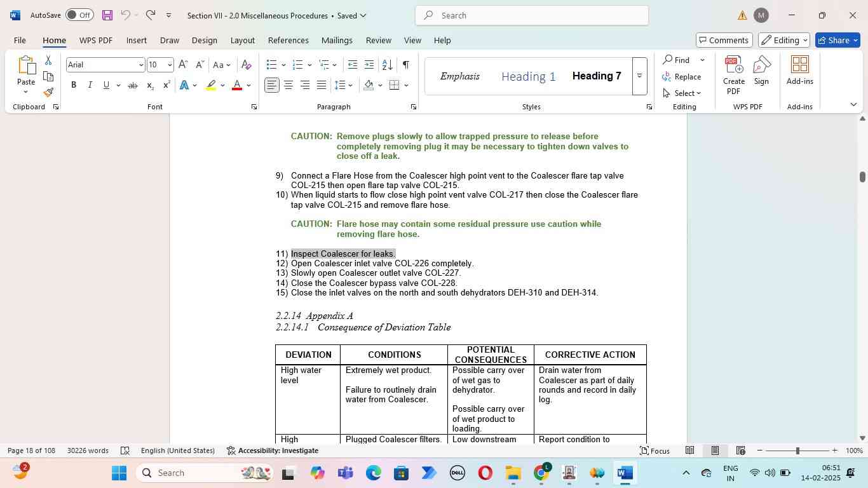This screenshot has height=488, width=868.
Task: Click the Cut scissors icon
Action: point(48,60)
